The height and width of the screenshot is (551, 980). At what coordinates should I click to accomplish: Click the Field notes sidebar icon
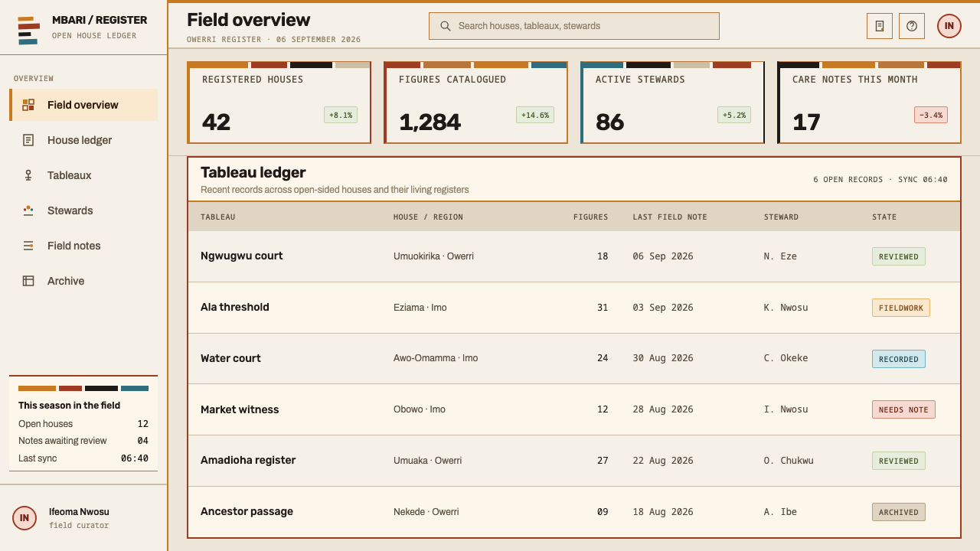click(28, 246)
